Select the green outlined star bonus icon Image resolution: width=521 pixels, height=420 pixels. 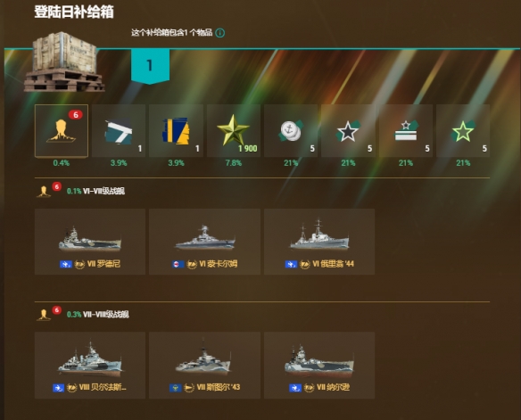463,131
